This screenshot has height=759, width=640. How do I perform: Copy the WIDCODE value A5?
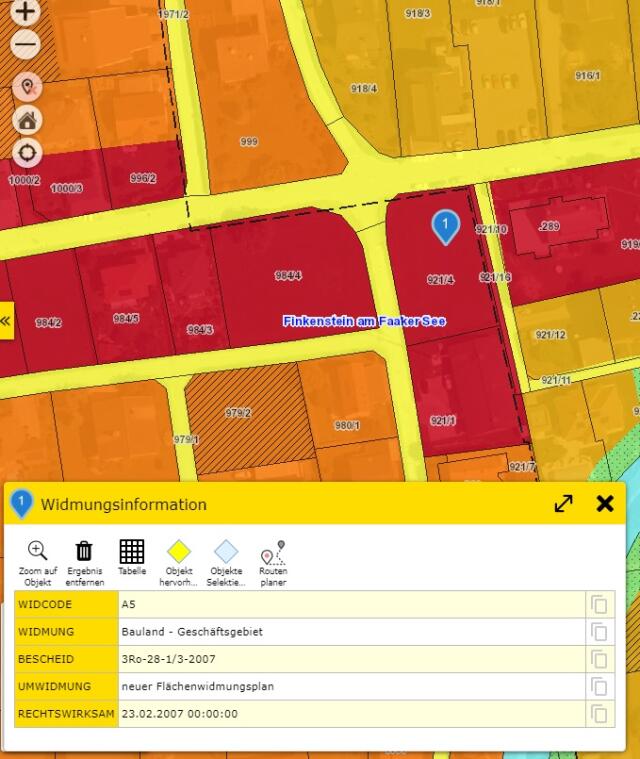click(599, 604)
